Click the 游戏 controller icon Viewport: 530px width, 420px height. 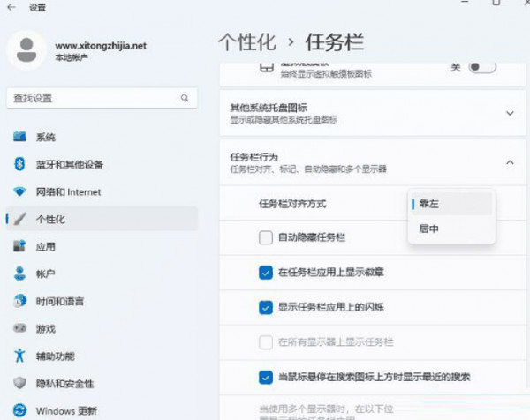click(19, 328)
